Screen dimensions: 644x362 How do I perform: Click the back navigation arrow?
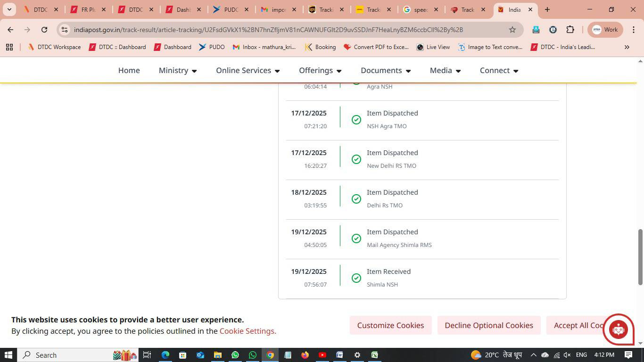tap(10, 30)
